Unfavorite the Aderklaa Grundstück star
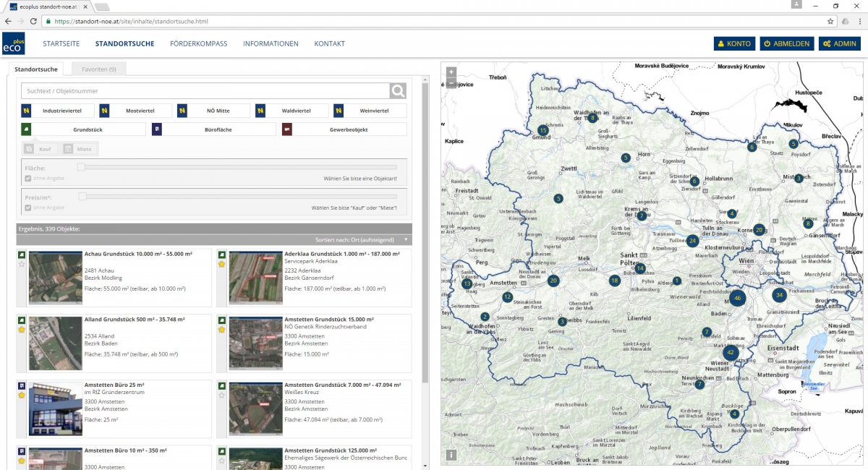868x470 pixels. (222, 265)
